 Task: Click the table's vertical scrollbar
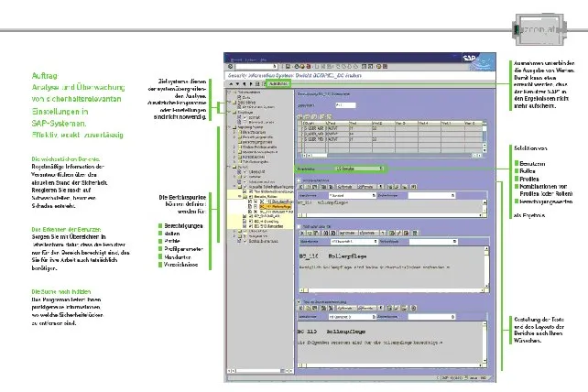click(x=485, y=136)
